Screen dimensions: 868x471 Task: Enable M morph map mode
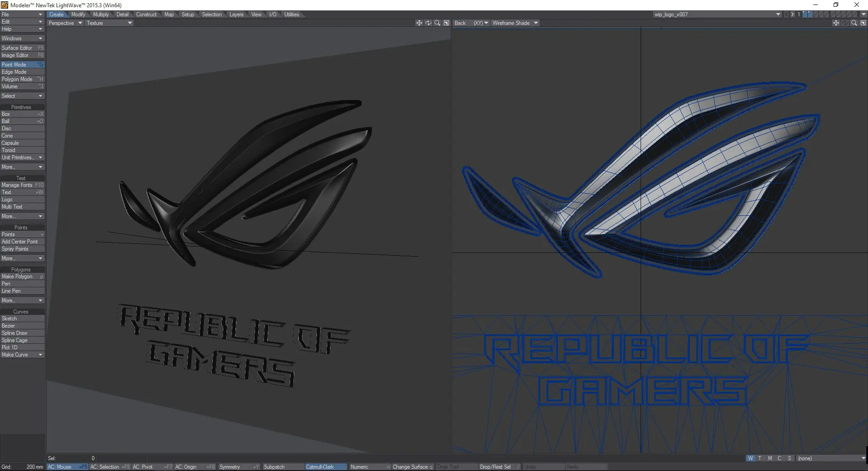pyautogui.click(x=770, y=458)
